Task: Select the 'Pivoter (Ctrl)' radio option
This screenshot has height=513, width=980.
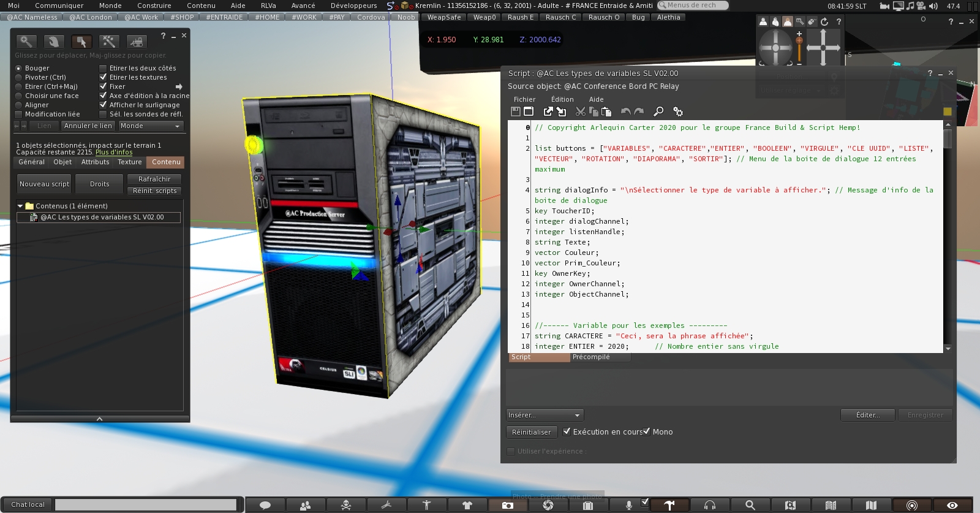Action: click(18, 77)
